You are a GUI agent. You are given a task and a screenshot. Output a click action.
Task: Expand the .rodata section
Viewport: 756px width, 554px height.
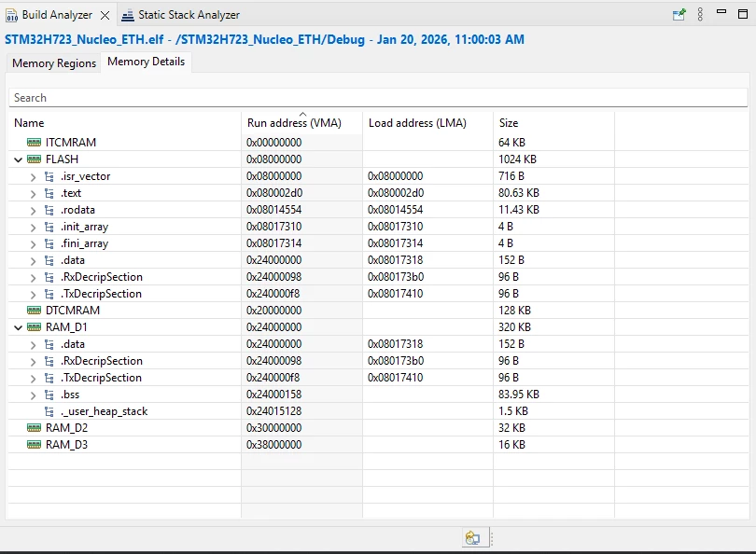(33, 211)
